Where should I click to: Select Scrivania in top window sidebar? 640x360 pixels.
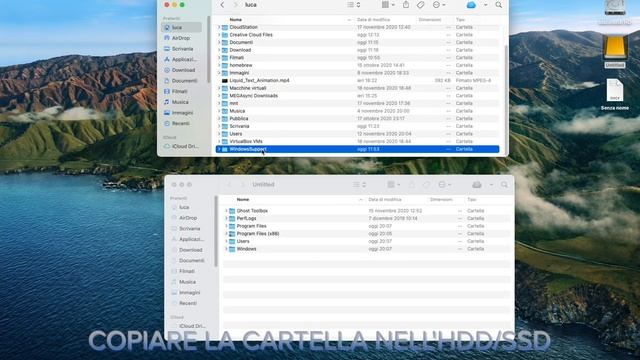[181, 49]
